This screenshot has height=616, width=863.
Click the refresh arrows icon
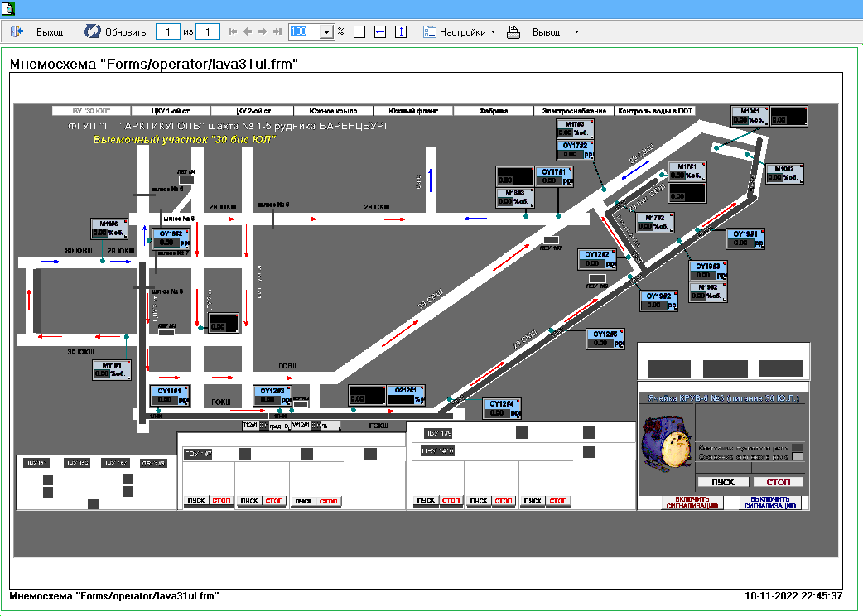click(92, 32)
